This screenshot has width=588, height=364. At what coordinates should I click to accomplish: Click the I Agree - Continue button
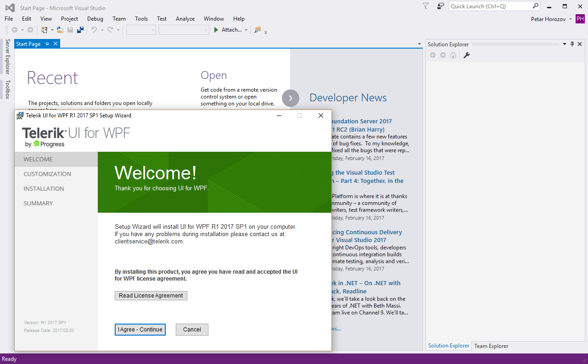tap(140, 330)
